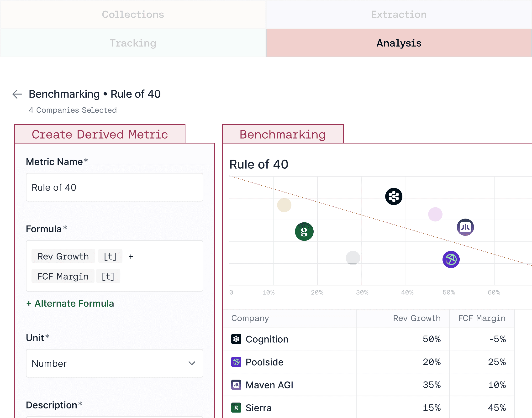Click the Poolside icon in the table
Viewport: 532px width, 418px height.
pos(236,362)
